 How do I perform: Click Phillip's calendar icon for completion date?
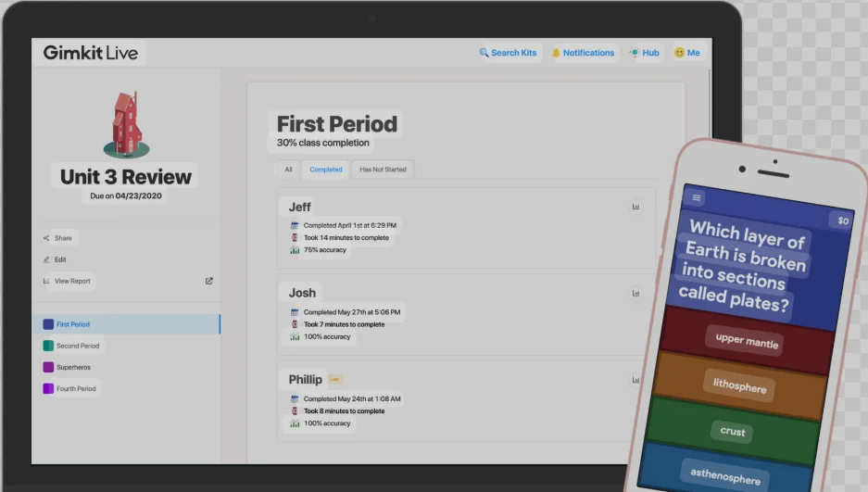click(295, 399)
